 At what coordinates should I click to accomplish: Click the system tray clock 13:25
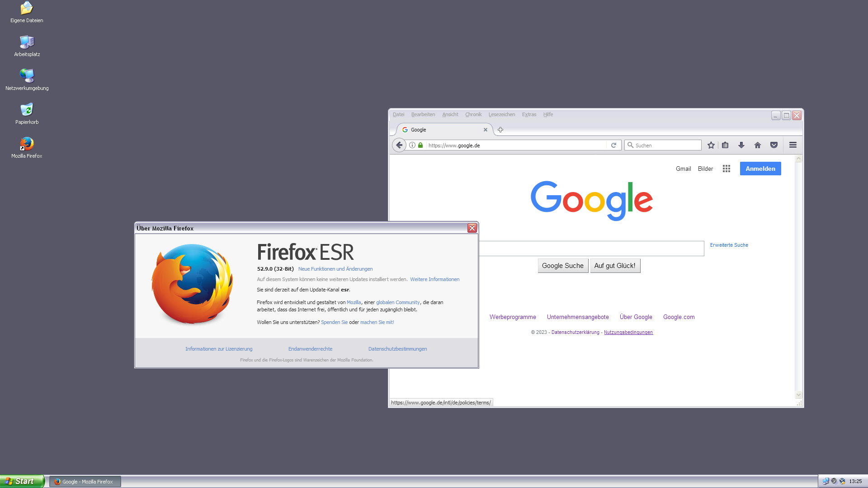click(855, 481)
